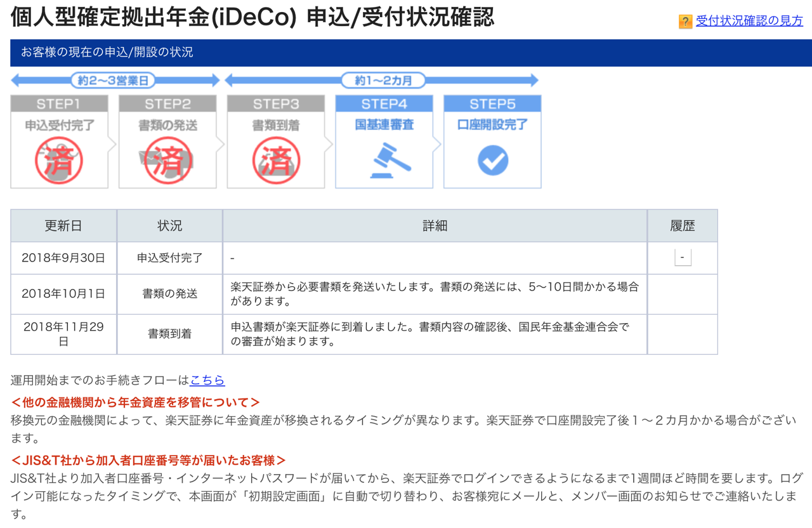This screenshot has height=528, width=812.
Task: Click the STEP2 header label
Action: (167, 104)
